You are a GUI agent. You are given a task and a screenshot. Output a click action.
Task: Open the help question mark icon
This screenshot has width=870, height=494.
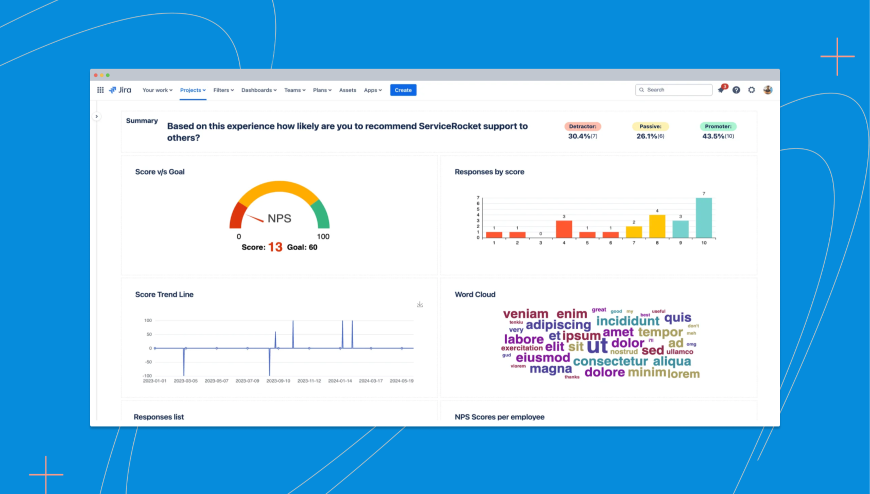pyautogui.click(x=736, y=90)
